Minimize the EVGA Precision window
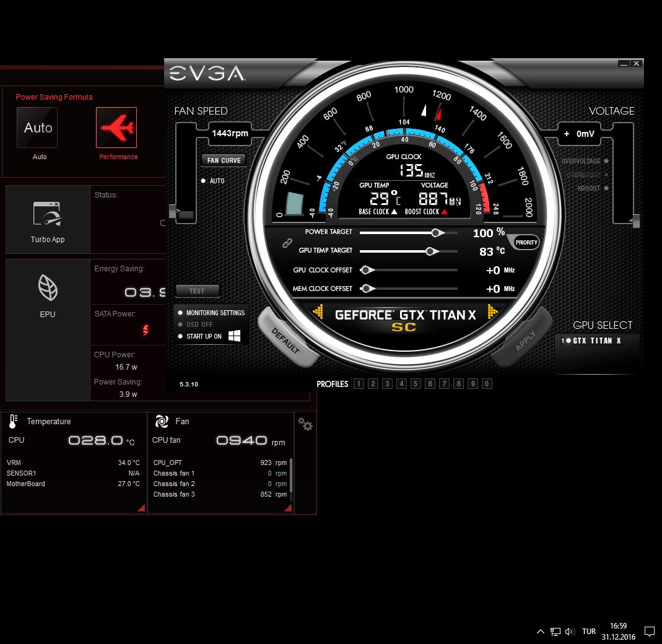The image size is (662, 644). [x=624, y=64]
